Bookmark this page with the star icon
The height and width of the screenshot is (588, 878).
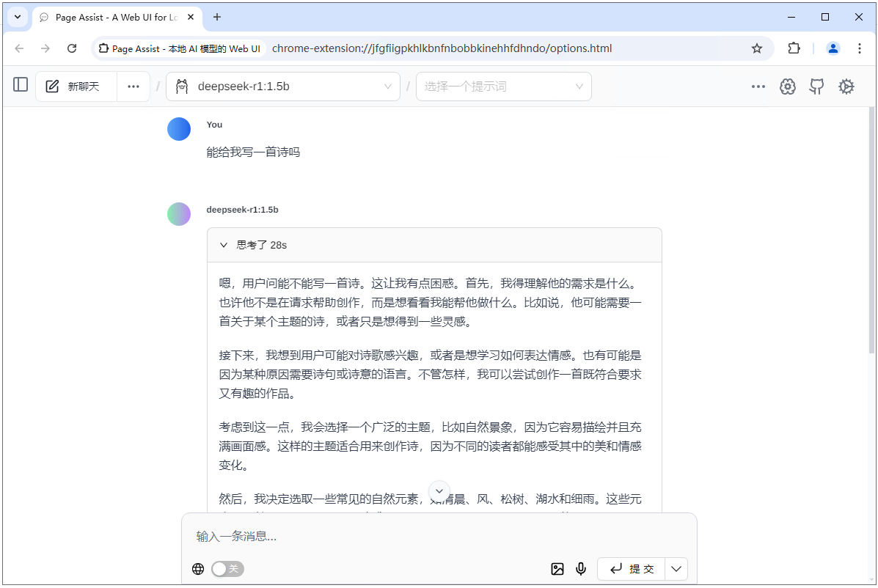point(757,48)
